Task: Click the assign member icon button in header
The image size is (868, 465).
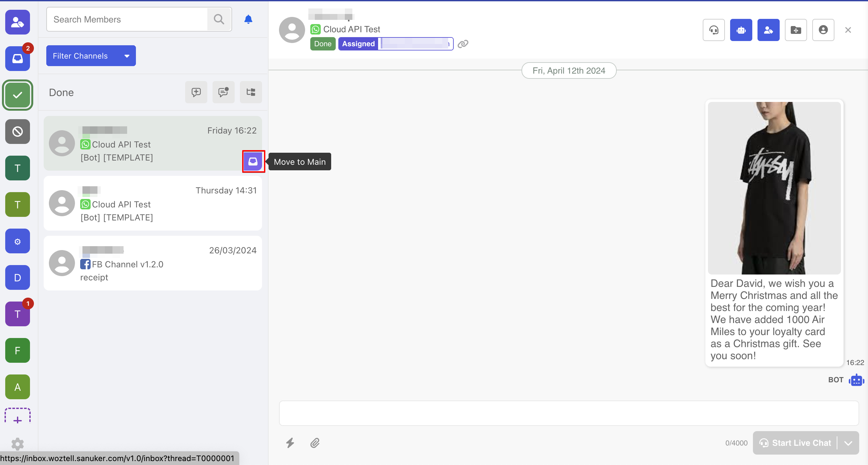Action: coord(768,30)
